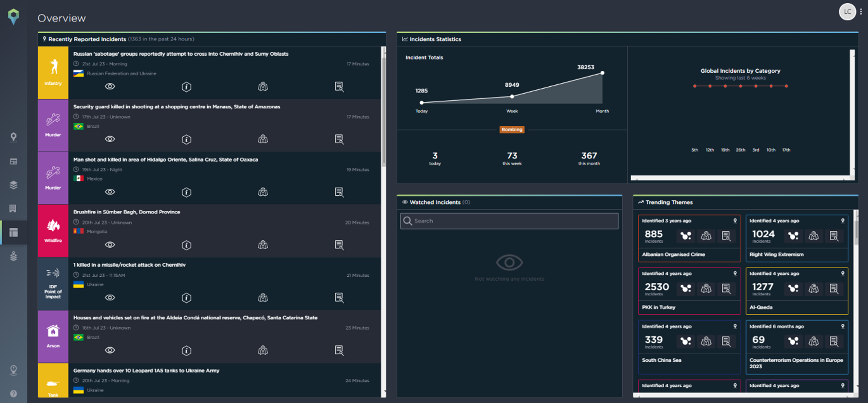Select the Month point on Incident Totals chart
This screenshot has width=868, height=403.
point(602,73)
